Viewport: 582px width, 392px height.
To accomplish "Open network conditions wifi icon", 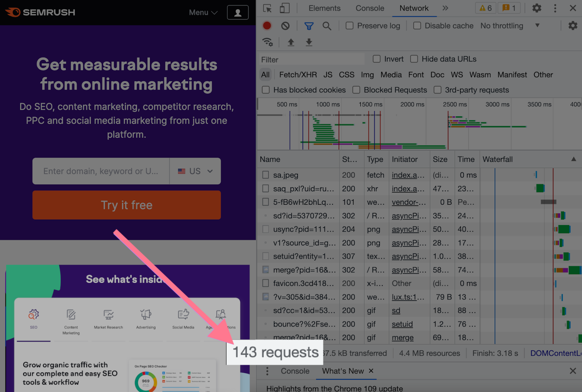I will 268,42.
